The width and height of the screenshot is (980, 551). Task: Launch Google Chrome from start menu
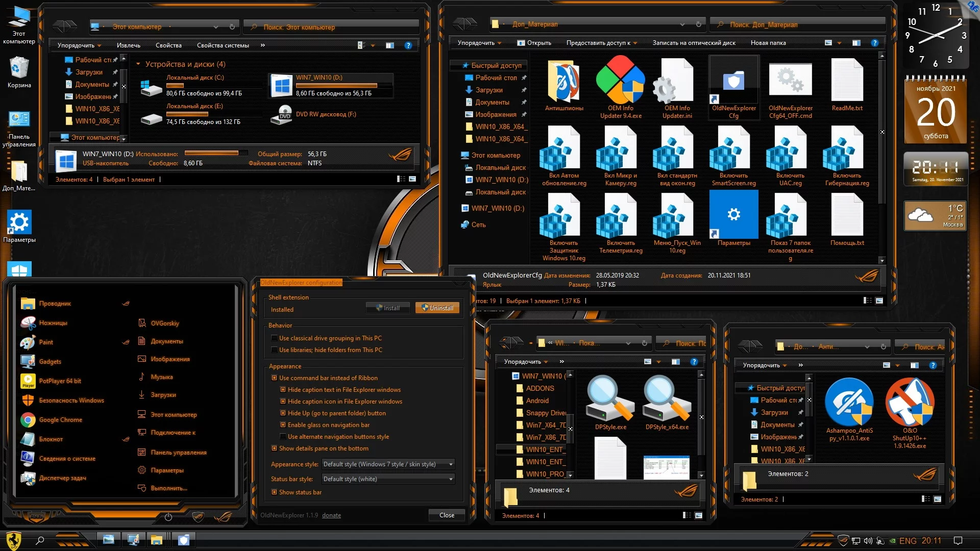60,420
